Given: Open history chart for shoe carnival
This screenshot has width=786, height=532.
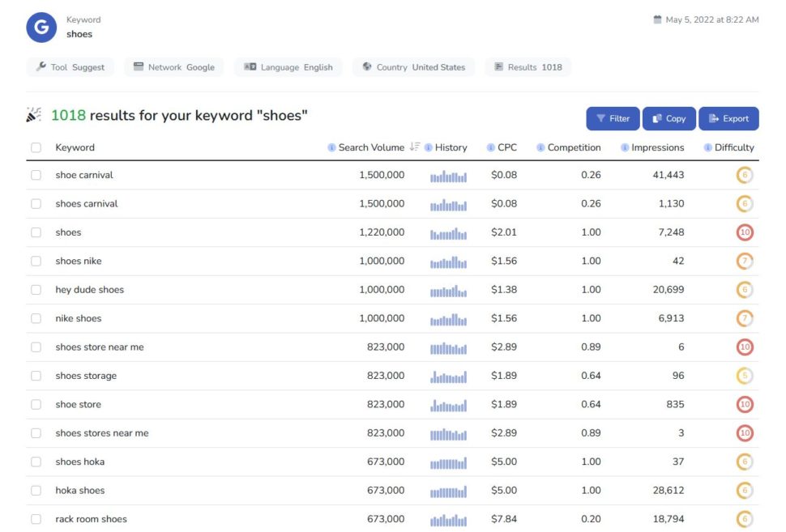Looking at the screenshot, I should point(448,176).
